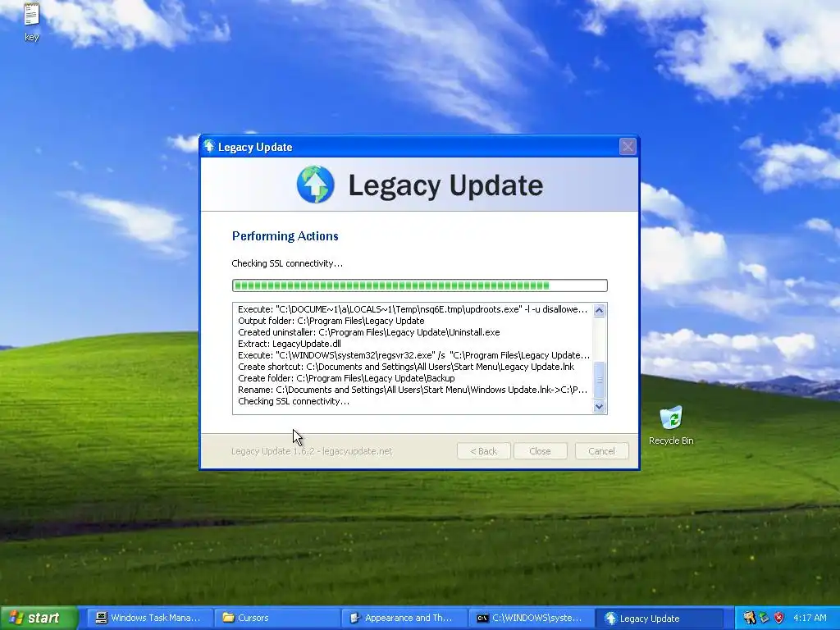Viewport: 840px width, 630px height.
Task: Click the middle system tray icon
Action: (764, 618)
